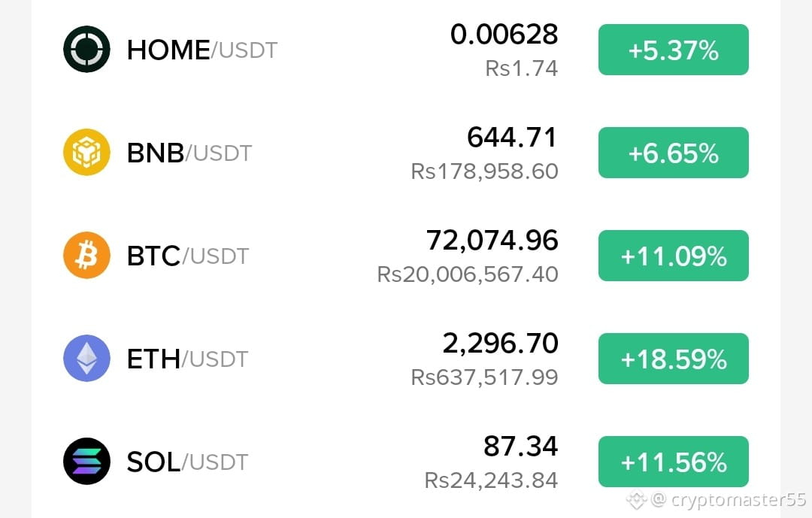Tap the +11.09% change badge for BTC
This screenshot has height=518, width=812.
(673, 256)
